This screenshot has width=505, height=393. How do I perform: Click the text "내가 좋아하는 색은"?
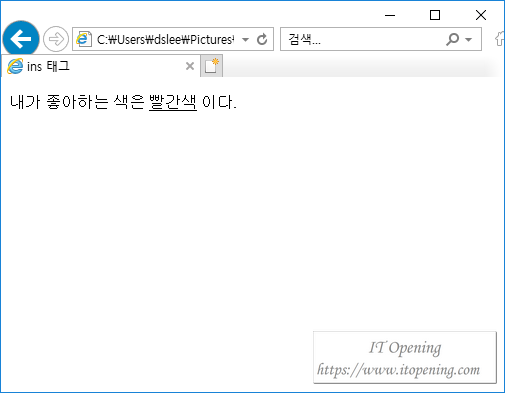coord(77,102)
